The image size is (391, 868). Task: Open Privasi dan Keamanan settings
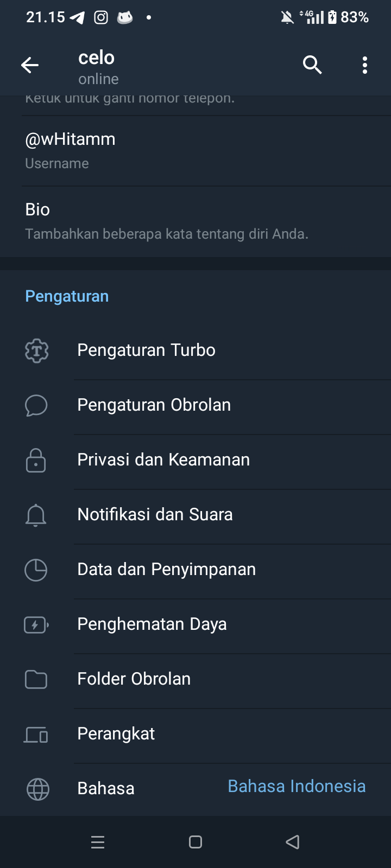click(x=163, y=460)
